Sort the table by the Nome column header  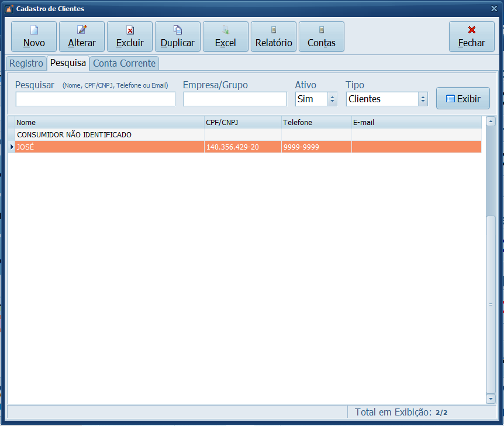(109, 122)
